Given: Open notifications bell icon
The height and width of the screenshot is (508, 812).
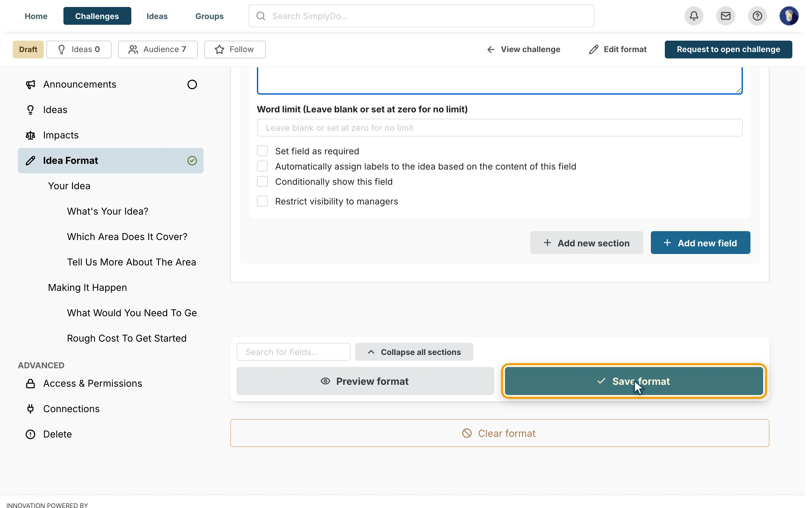Looking at the screenshot, I should [x=694, y=16].
